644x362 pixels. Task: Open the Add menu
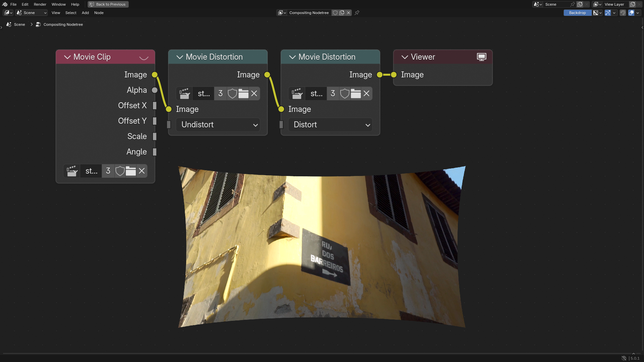click(85, 13)
